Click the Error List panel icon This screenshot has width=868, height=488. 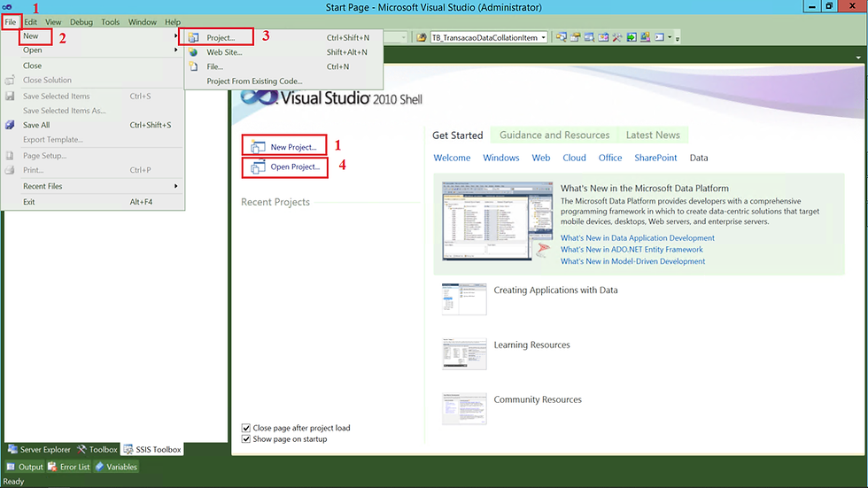point(52,467)
